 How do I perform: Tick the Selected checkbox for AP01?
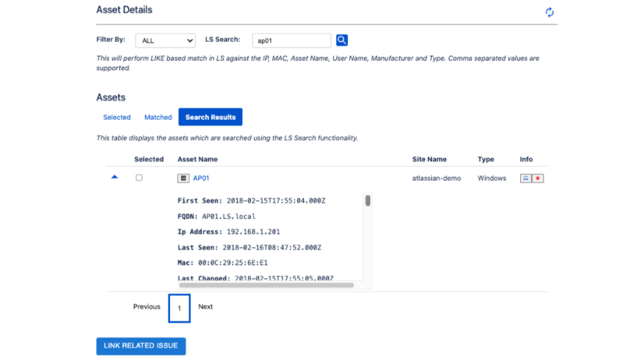[x=139, y=178]
